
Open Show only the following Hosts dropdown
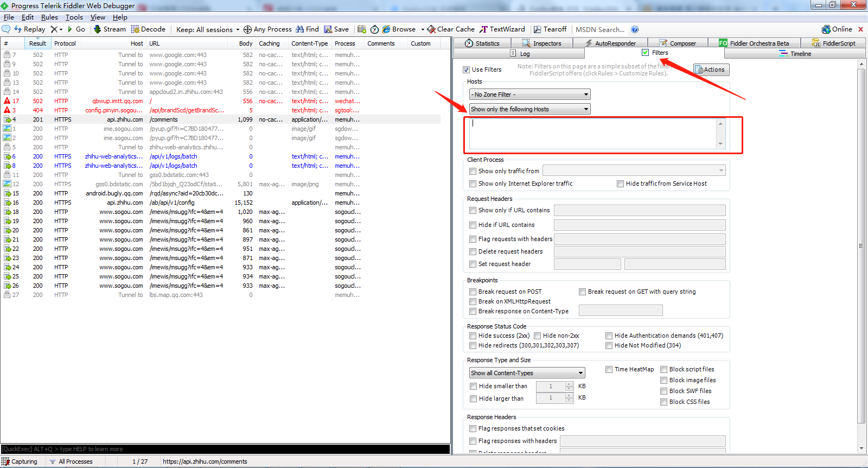point(529,109)
